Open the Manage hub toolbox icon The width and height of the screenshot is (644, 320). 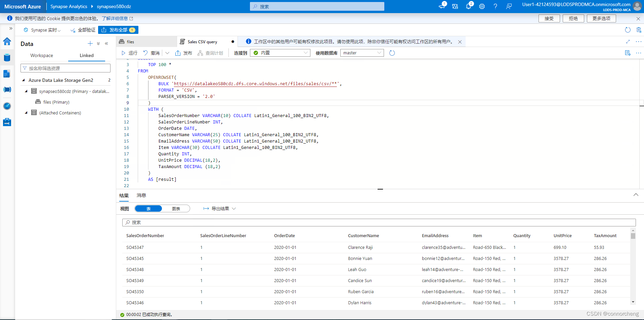(x=7, y=122)
